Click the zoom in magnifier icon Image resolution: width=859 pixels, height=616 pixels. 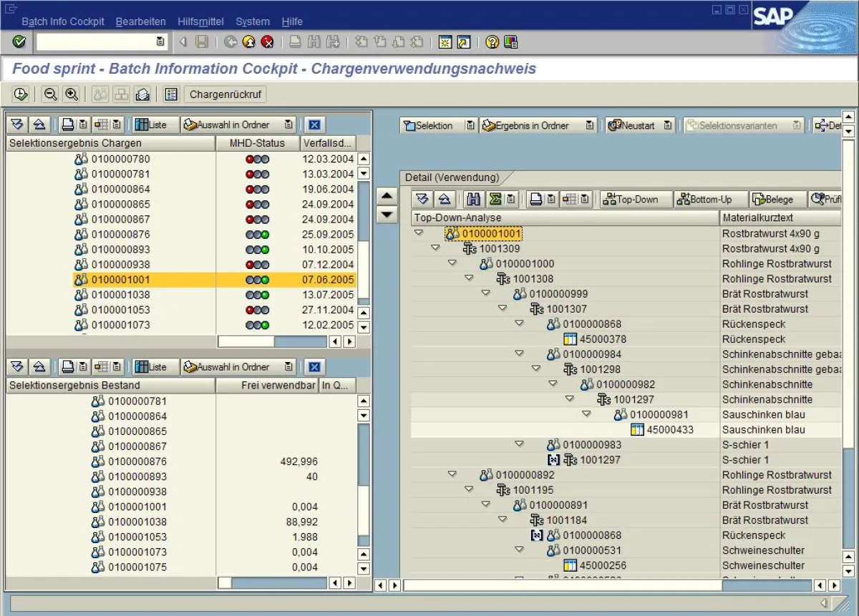point(72,94)
